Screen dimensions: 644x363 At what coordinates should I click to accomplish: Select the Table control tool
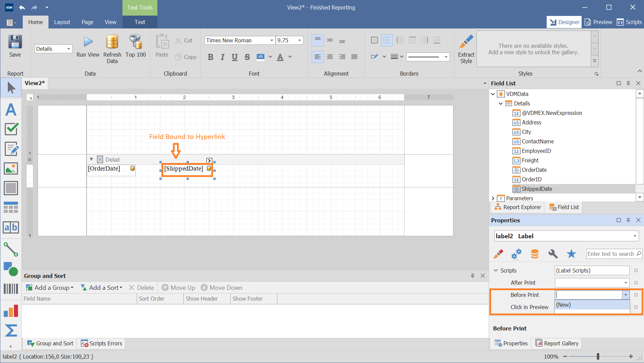(x=11, y=207)
